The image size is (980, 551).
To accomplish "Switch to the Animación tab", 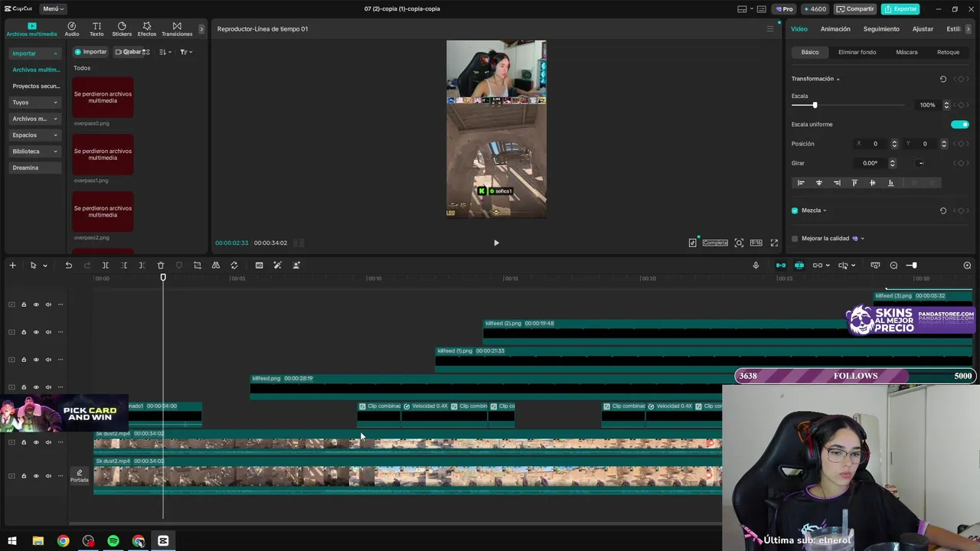I will click(835, 29).
